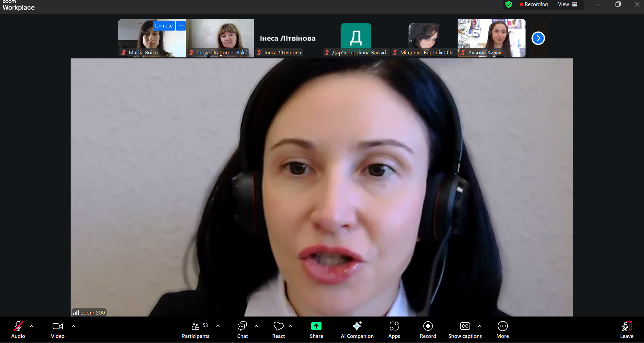
Task: Leave the meeting
Action: pyautogui.click(x=626, y=330)
